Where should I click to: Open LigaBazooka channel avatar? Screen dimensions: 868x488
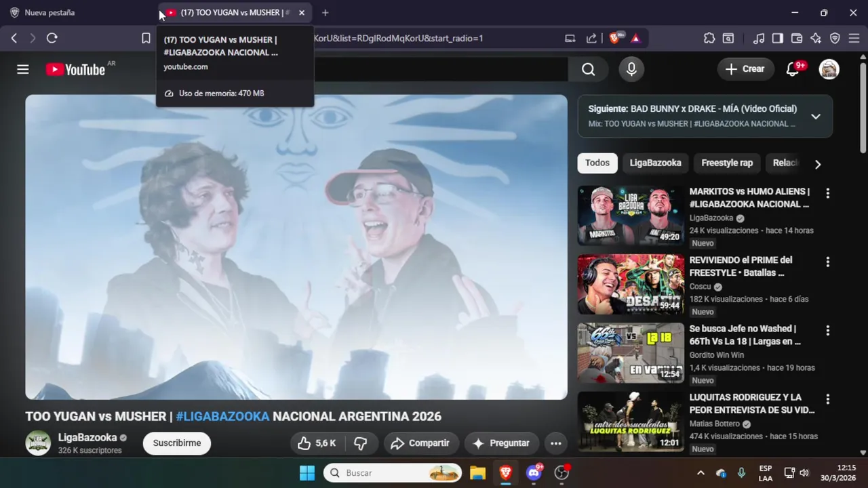click(x=38, y=443)
